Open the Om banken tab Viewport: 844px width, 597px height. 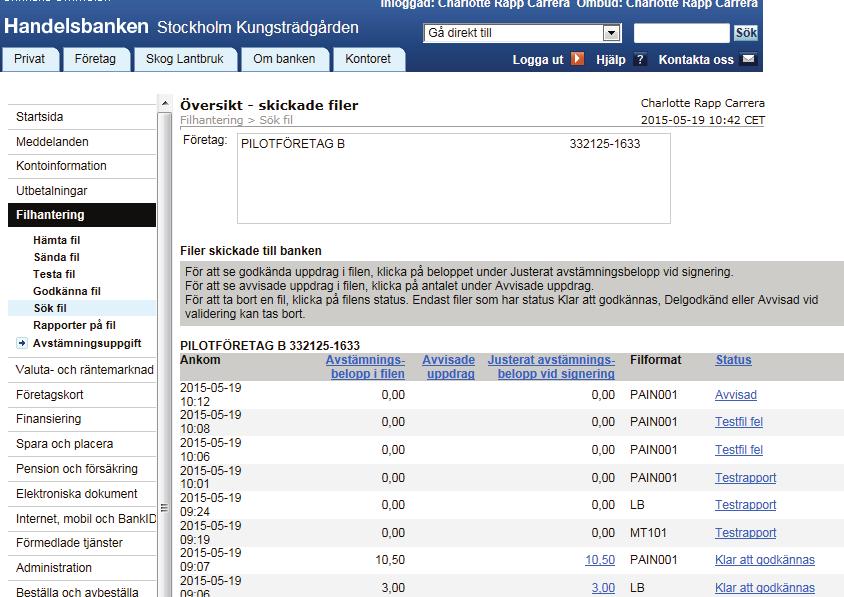click(x=284, y=59)
